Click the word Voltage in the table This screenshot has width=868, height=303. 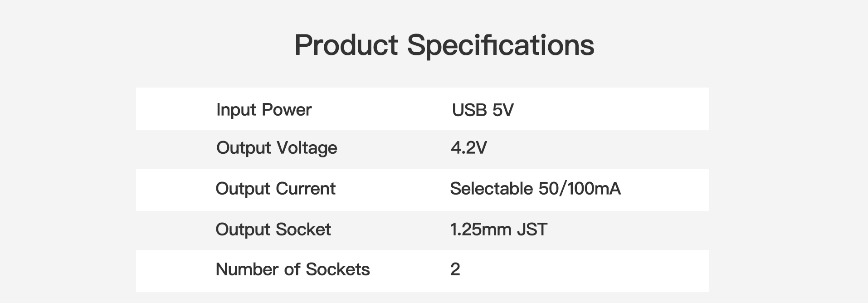[x=307, y=148]
